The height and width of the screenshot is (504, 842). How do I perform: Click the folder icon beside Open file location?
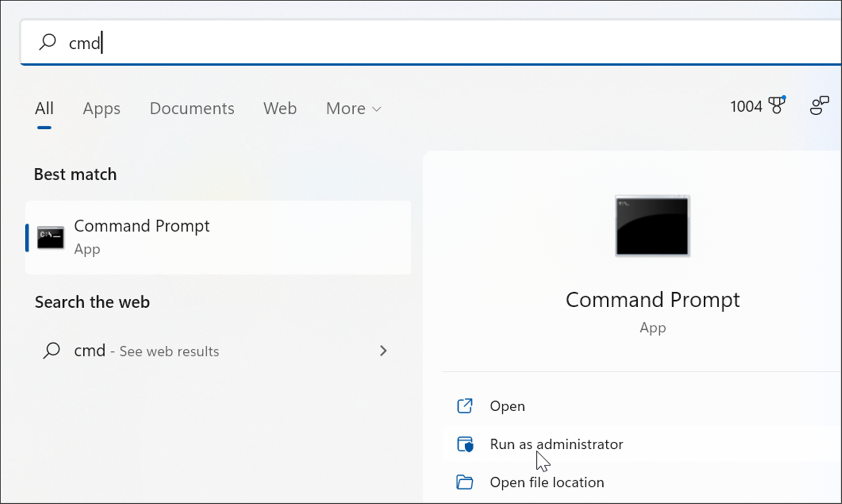(x=464, y=482)
